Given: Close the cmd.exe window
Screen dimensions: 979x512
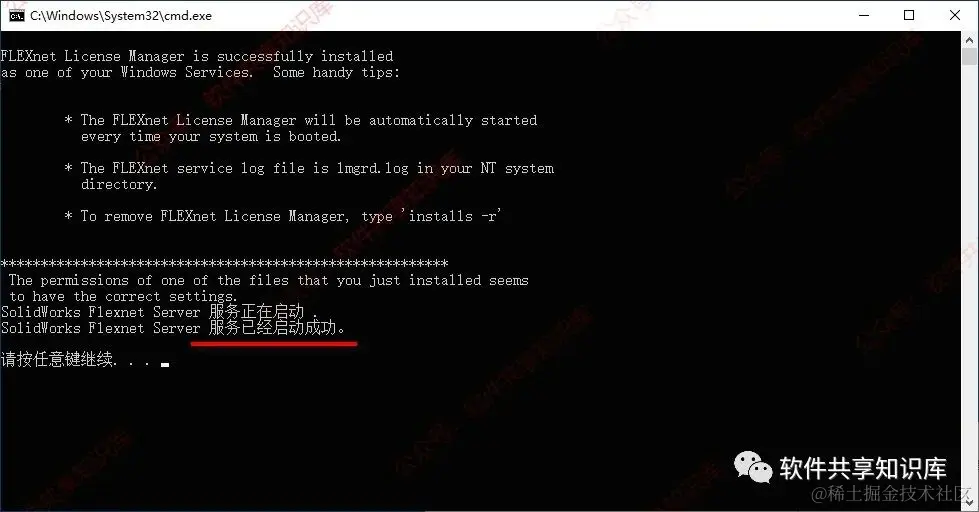Looking at the screenshot, I should (955, 16).
